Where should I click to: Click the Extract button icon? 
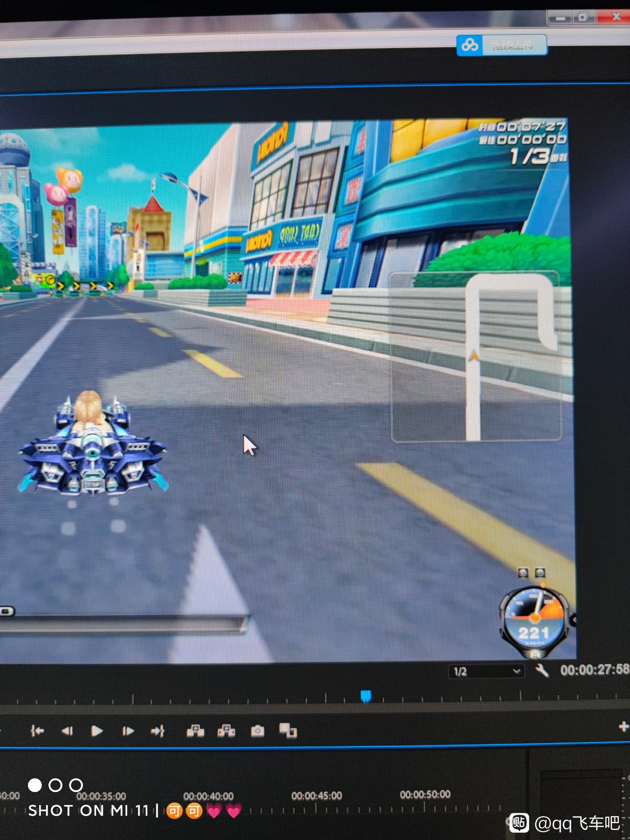(226, 730)
